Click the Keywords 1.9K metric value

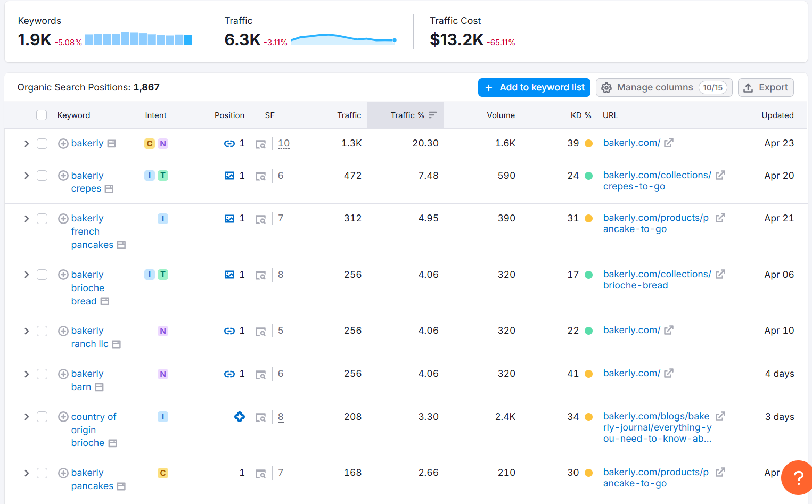pyautogui.click(x=35, y=39)
